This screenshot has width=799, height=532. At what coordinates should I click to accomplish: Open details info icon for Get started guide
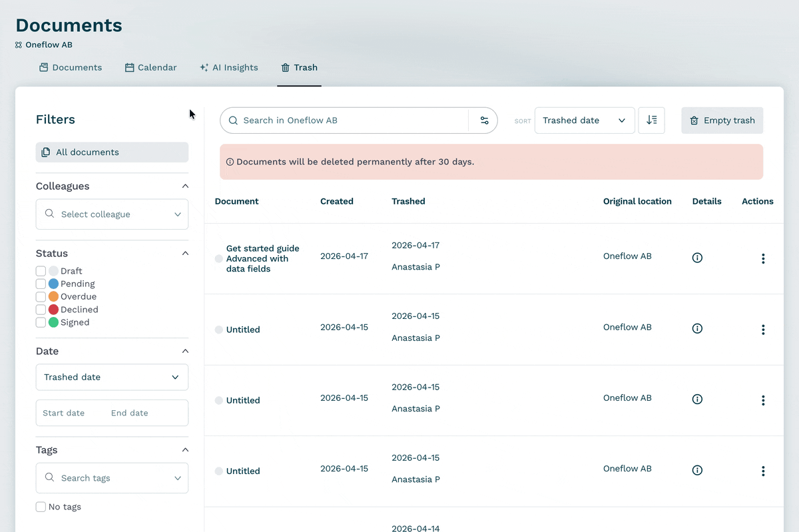[697, 258]
